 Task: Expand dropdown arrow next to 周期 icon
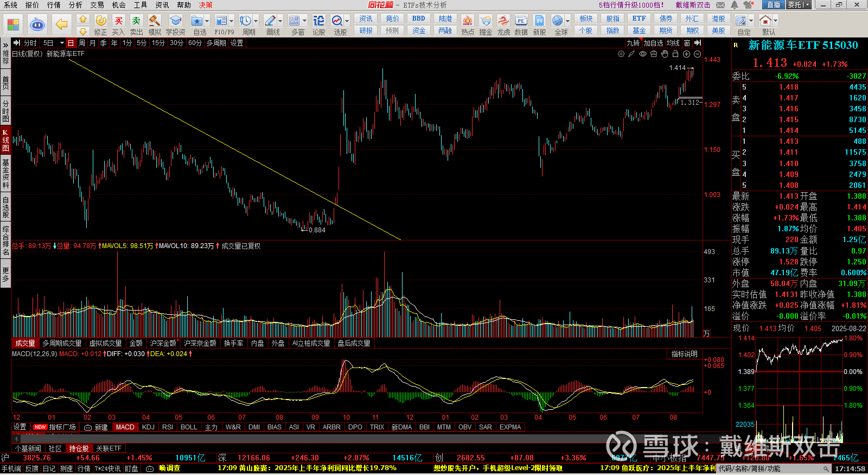(256, 21)
